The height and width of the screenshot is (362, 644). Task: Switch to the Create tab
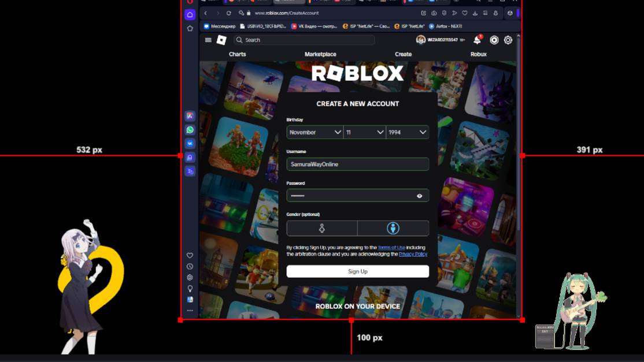404,54
